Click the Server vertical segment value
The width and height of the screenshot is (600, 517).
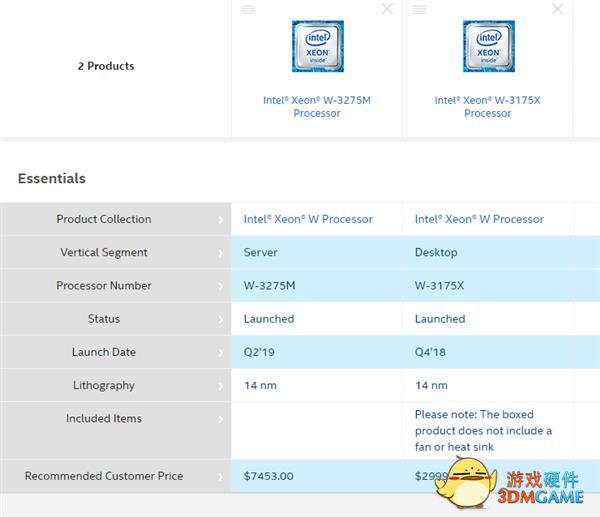click(261, 252)
